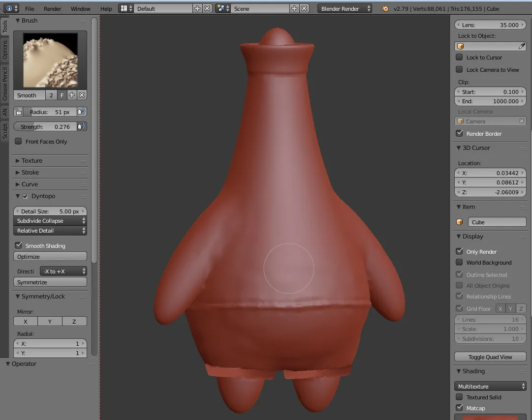Viewport: 532px width, 420px height.
Task: Add a new brush with the plus icon
Action: (x=71, y=95)
